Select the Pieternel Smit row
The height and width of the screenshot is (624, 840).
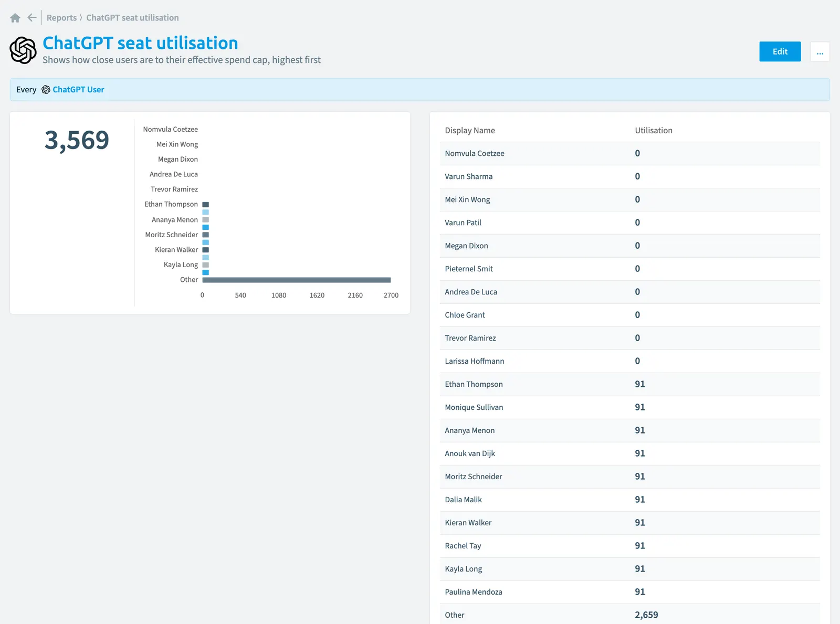click(x=629, y=269)
